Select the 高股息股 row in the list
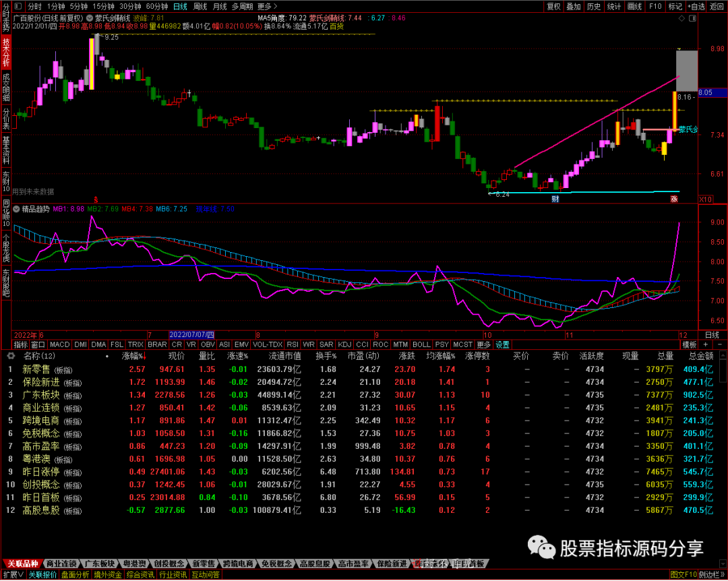The height and width of the screenshot is (581, 728). 361,510
